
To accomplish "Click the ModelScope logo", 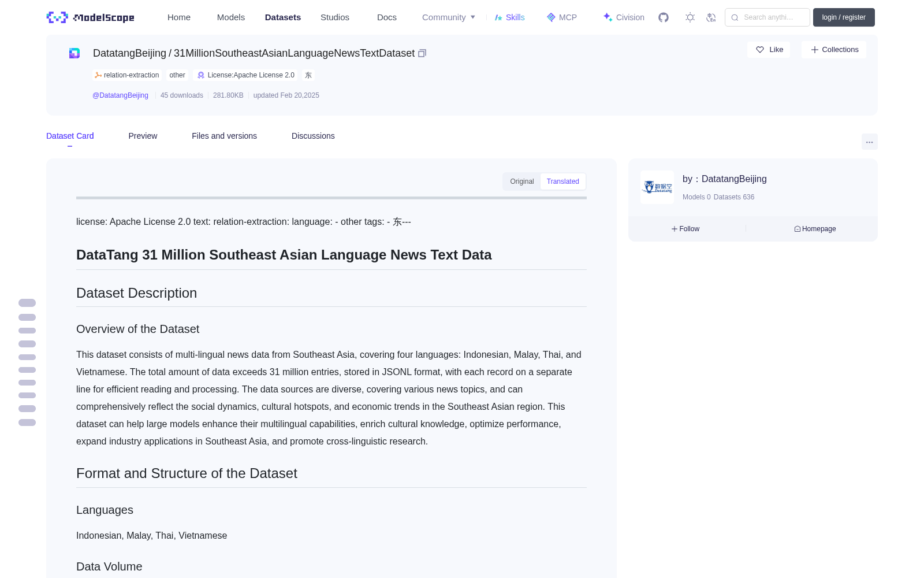I will click(x=91, y=17).
